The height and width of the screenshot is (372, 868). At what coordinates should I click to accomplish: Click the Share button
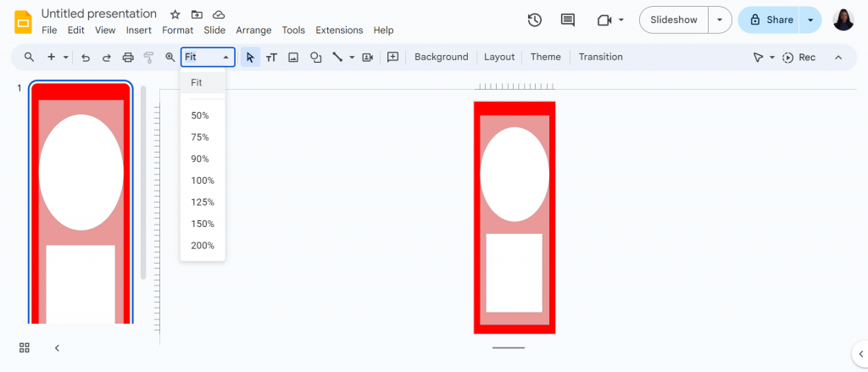pyautogui.click(x=769, y=20)
